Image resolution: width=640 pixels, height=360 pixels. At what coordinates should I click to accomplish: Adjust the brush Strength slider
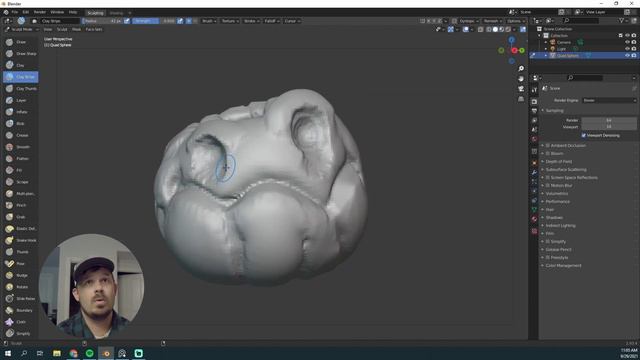[154, 21]
